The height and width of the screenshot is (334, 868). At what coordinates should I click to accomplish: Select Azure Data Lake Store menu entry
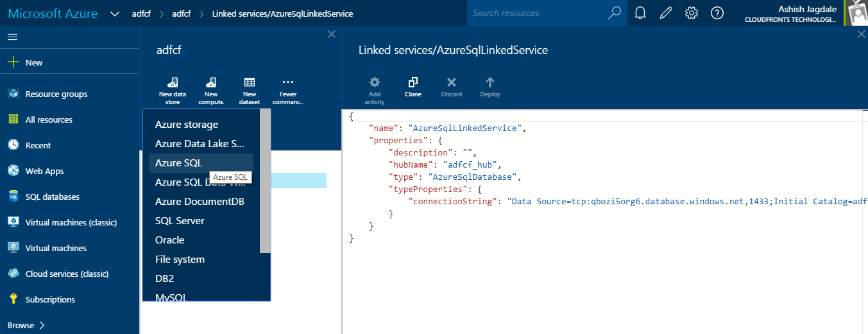201,144
